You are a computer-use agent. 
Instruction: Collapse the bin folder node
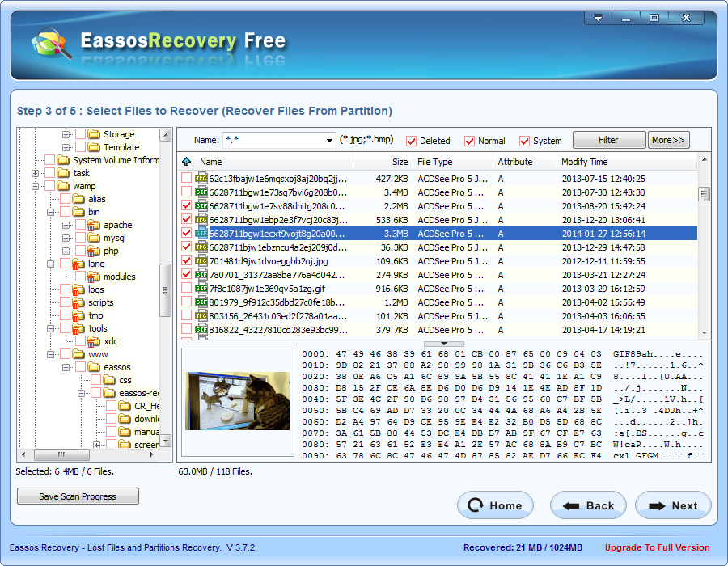[50, 213]
